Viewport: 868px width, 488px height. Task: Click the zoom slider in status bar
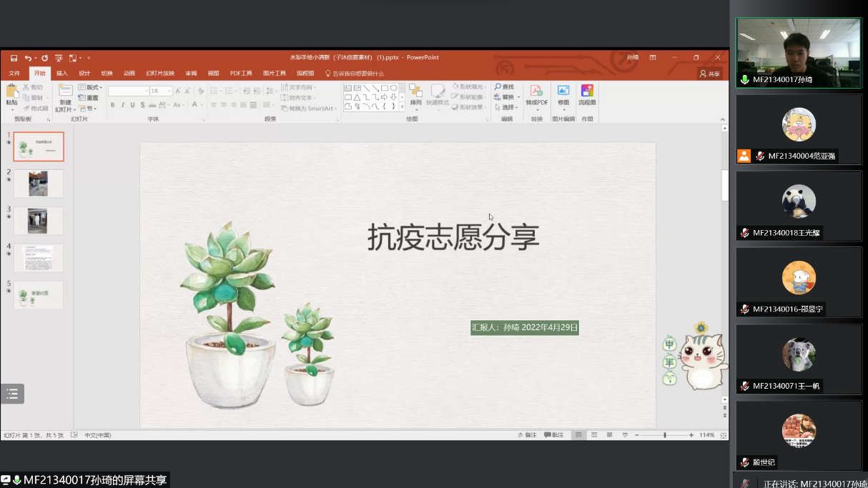coord(665,435)
